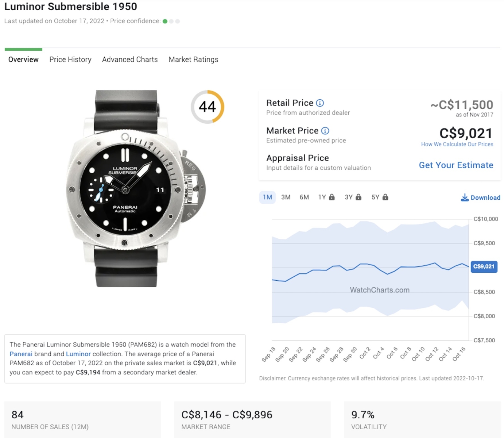Open the Price History tab
Screen dimensions: 504x438
[70, 59]
